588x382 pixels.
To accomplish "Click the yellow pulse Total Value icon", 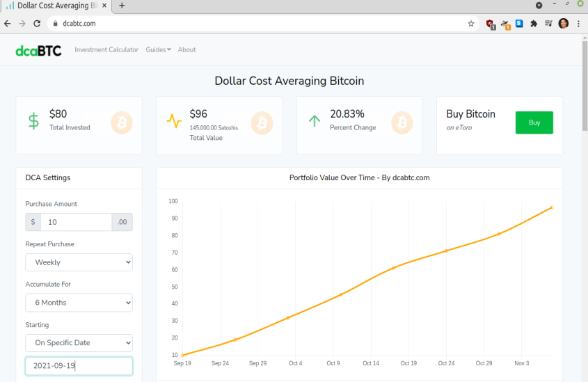I will (174, 121).
